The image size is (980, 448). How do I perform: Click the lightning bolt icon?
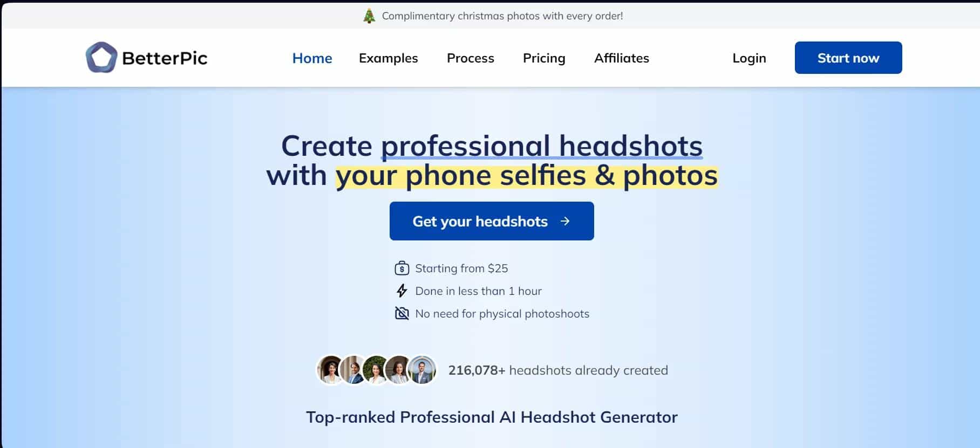pyautogui.click(x=402, y=291)
